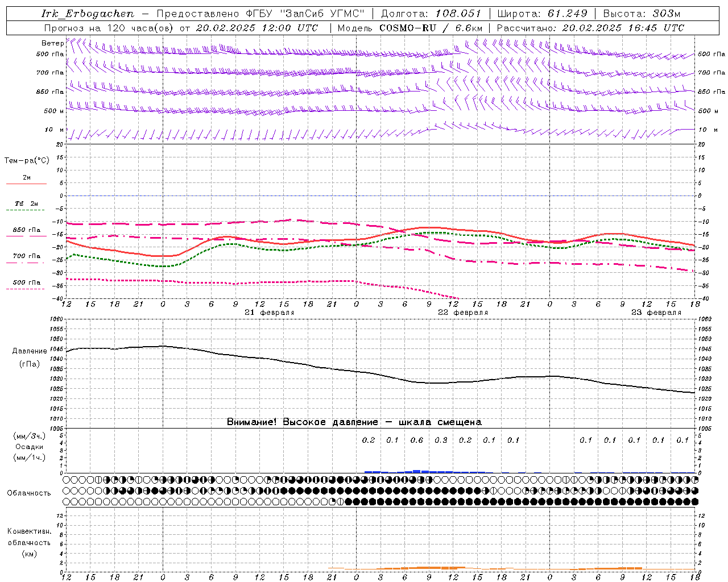The height and width of the screenshot is (582, 728).
Task: Click the 0.3 precipitation value
Action: click(441, 440)
